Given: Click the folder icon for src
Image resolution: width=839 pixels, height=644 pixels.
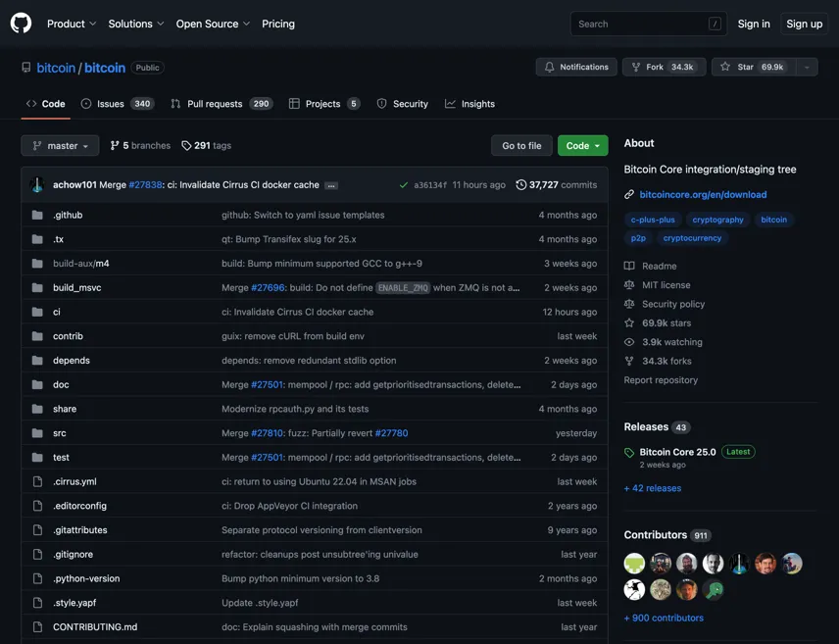Looking at the screenshot, I should pos(37,433).
